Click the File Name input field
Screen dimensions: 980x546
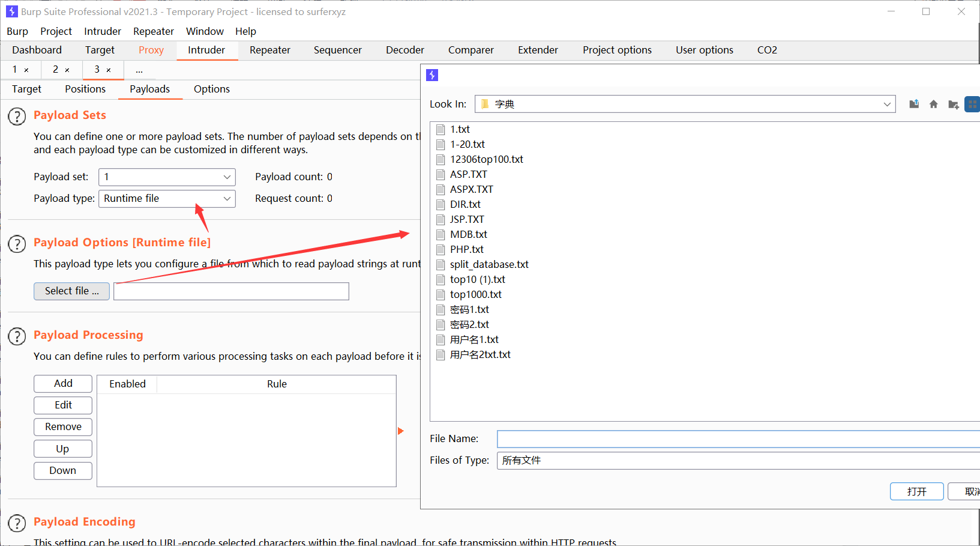(x=738, y=438)
